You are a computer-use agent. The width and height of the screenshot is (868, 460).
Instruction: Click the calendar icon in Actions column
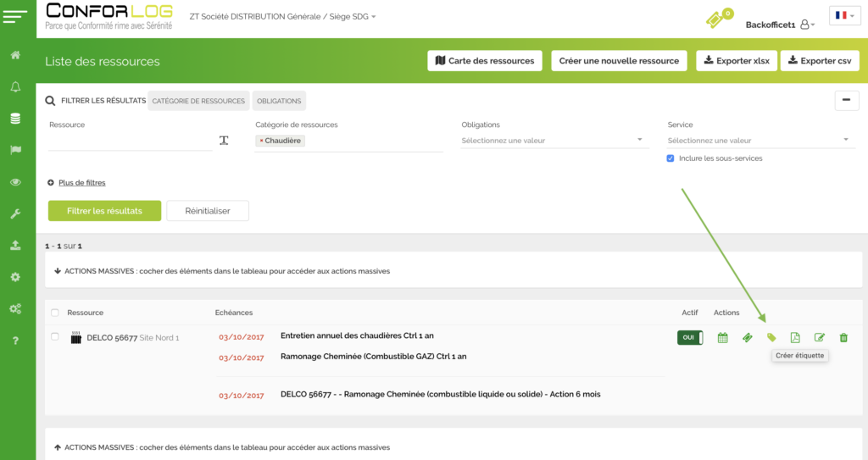point(722,338)
